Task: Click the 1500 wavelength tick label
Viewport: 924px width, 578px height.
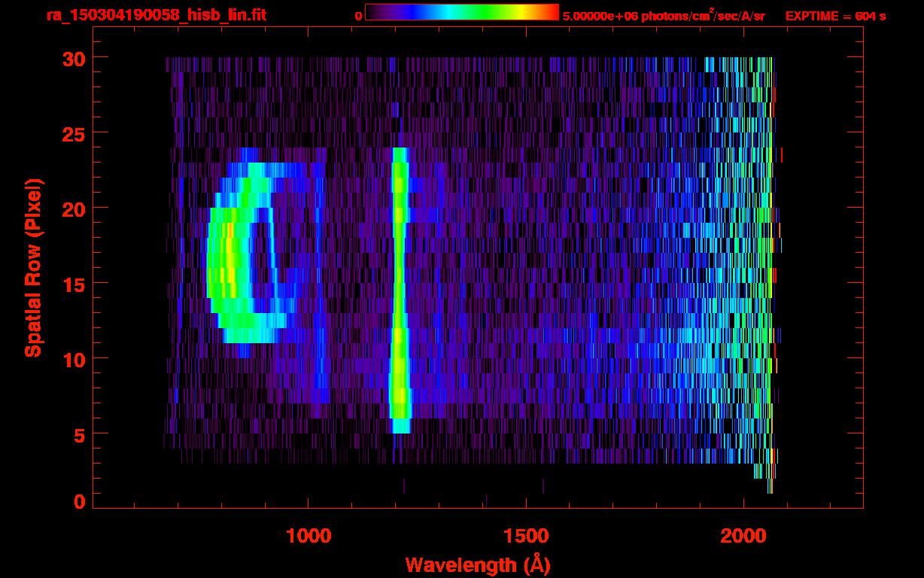Action: pyautogui.click(x=525, y=536)
